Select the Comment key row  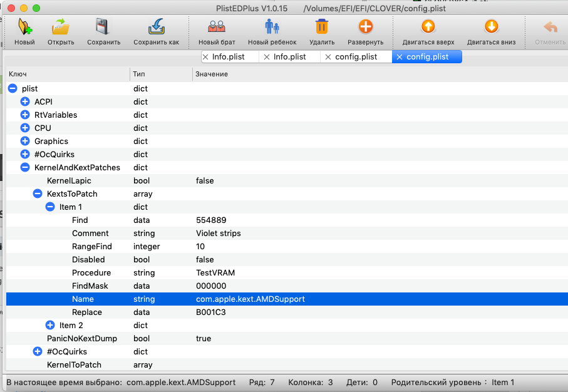click(287, 234)
